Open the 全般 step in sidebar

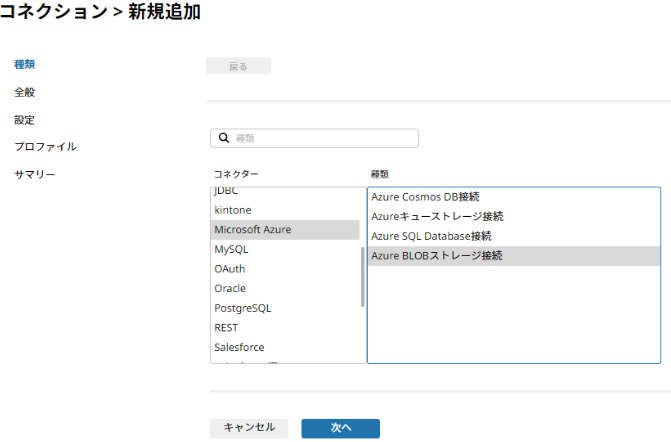tap(24, 92)
